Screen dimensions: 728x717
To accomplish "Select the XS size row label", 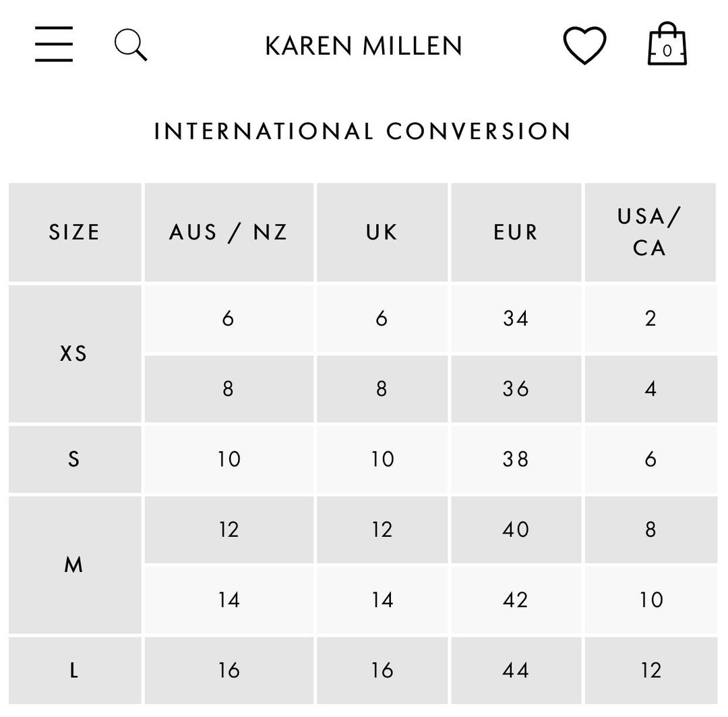I will click(x=74, y=353).
